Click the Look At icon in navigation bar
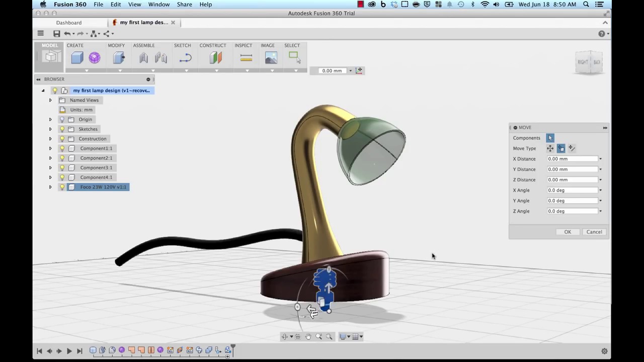 [297, 337]
